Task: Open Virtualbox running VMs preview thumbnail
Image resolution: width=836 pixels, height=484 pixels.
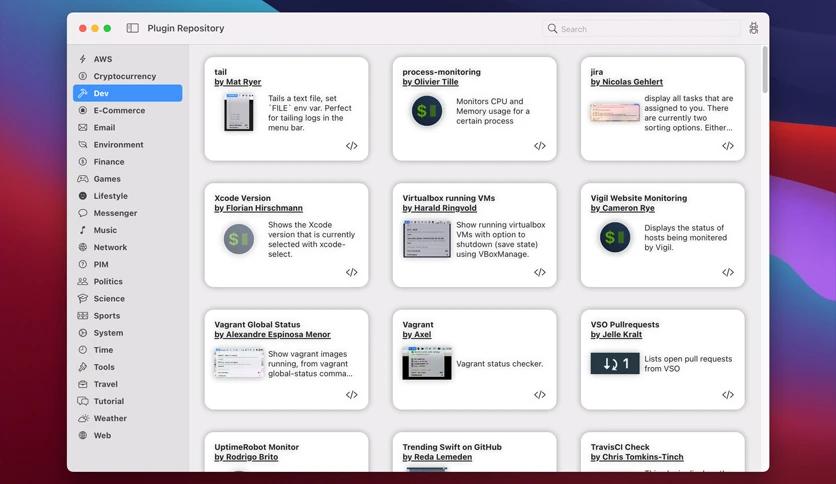Action: point(427,239)
